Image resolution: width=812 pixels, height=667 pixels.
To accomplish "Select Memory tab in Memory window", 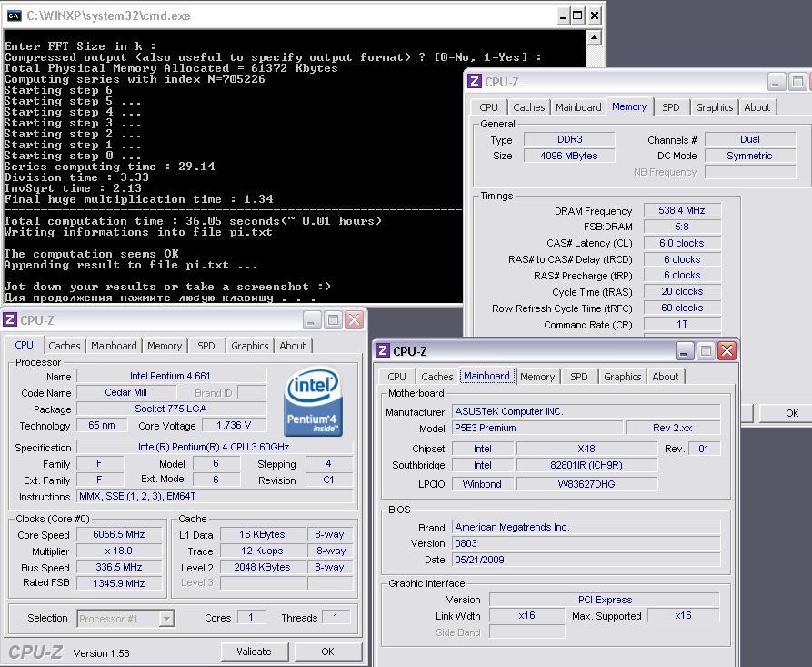I will 629,106.
